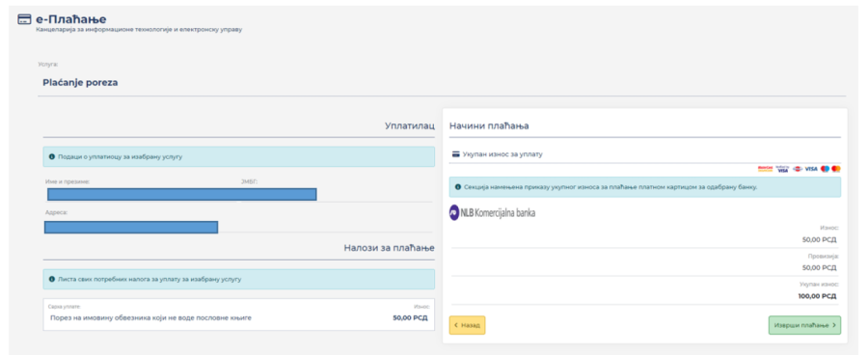Screen dimensions: 868x355
Task: Click Канцеларија за информационе технологије subtitle
Action: coord(138,29)
